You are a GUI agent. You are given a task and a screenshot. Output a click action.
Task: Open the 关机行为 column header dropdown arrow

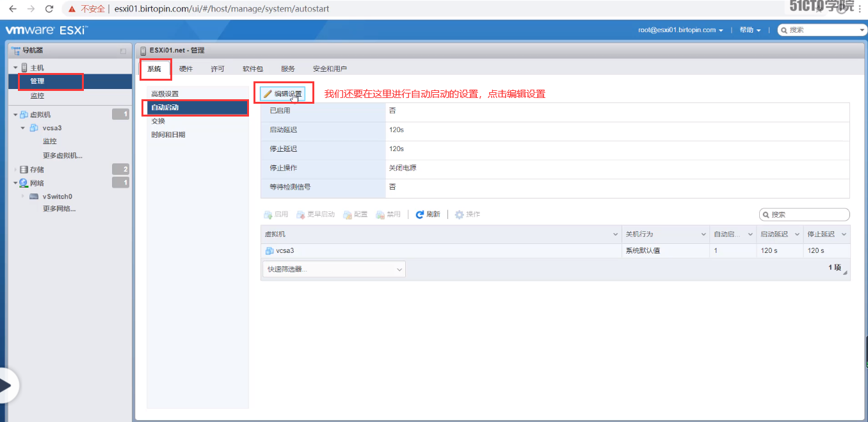704,234
